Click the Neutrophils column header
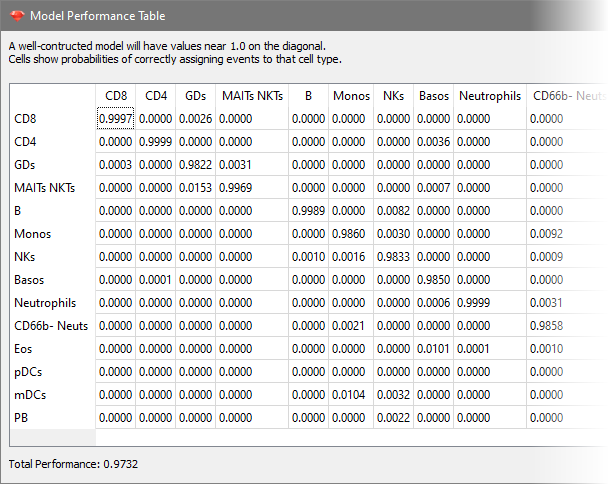 (490, 96)
